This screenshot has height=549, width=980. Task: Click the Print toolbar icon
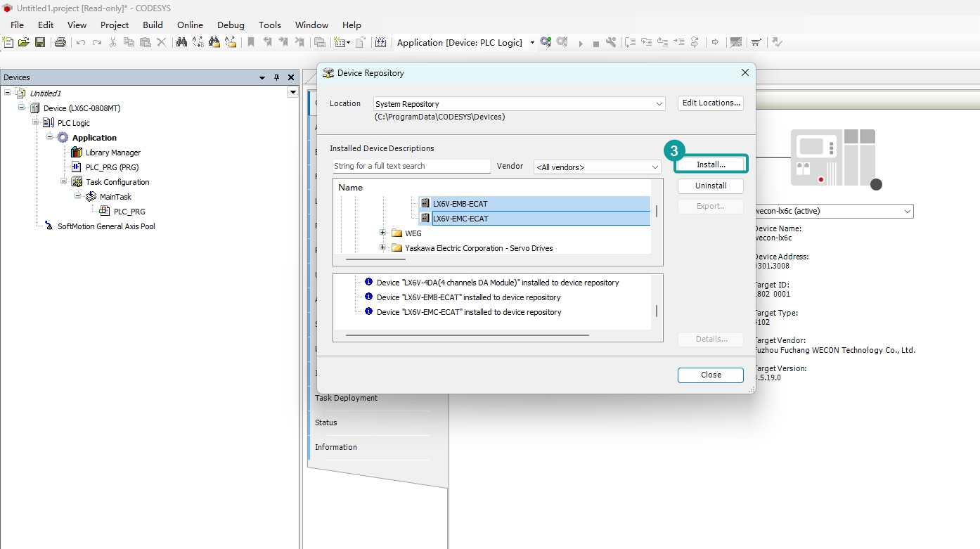(x=60, y=42)
